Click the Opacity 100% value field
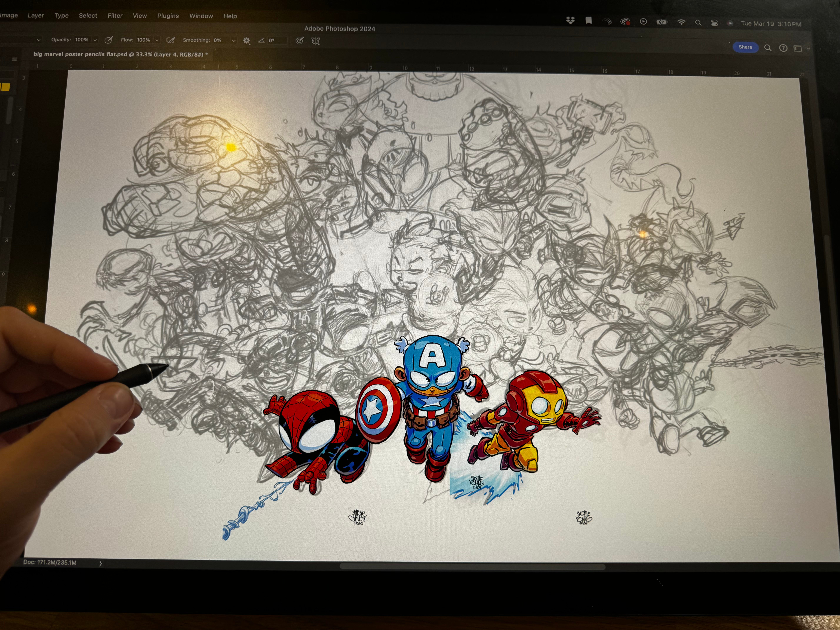The width and height of the screenshot is (840, 630). (82, 40)
